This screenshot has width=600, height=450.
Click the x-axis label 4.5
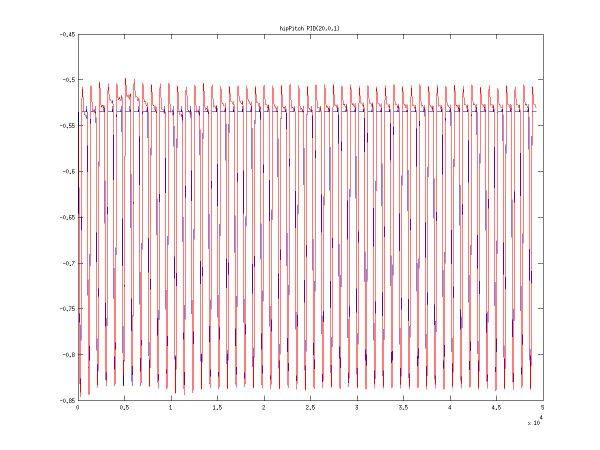click(496, 408)
